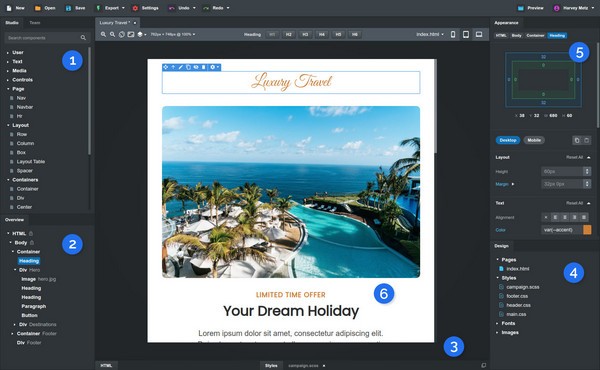Delete selected heading with trash icon
600x370 pixels.
(x=204, y=67)
